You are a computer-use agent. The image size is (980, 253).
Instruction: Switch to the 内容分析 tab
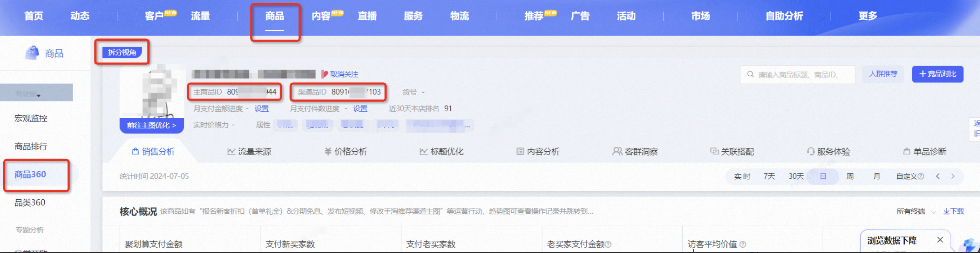pos(538,151)
